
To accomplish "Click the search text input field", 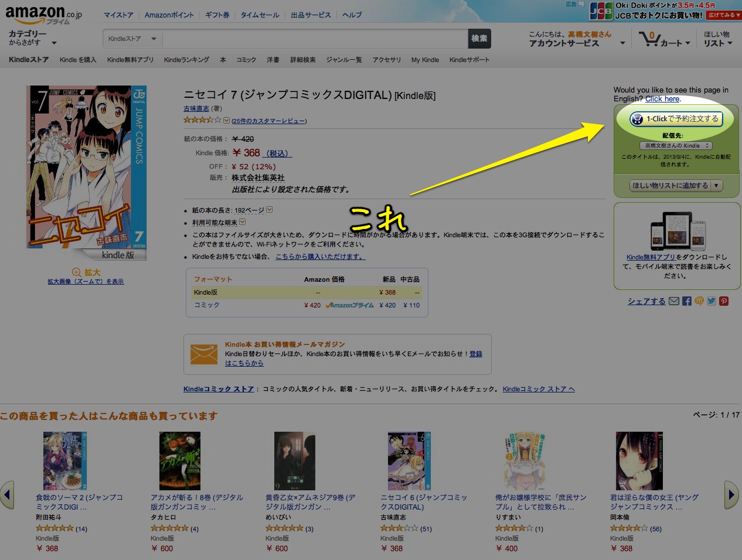I will point(315,39).
